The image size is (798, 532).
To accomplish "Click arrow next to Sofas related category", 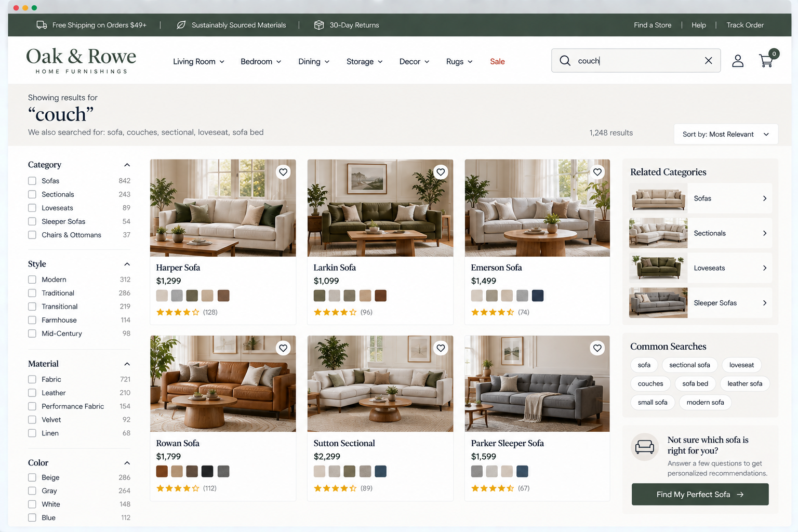I will click(765, 198).
